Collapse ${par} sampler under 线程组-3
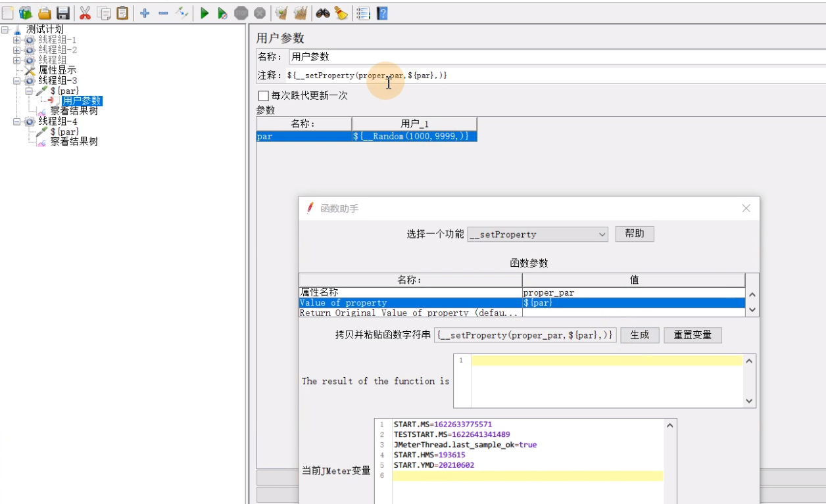The height and width of the screenshot is (504, 826). click(x=29, y=91)
